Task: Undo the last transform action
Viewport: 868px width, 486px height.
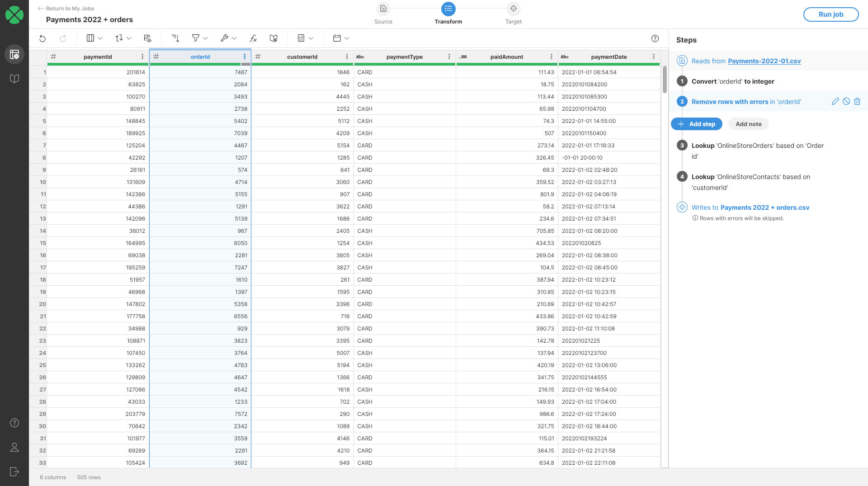Action: (x=42, y=38)
